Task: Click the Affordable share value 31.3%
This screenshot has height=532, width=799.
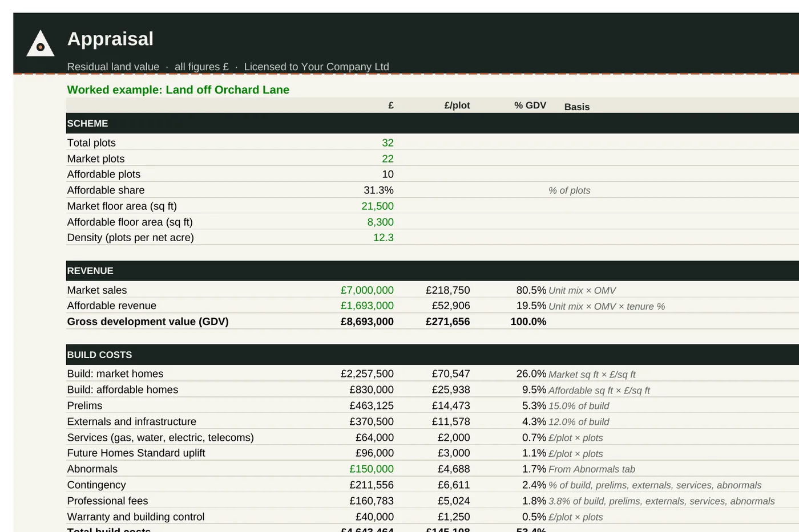Action: coord(378,190)
